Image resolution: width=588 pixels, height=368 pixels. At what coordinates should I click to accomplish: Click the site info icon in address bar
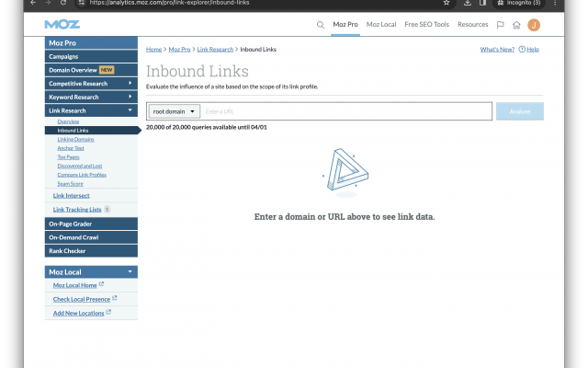(x=82, y=3)
